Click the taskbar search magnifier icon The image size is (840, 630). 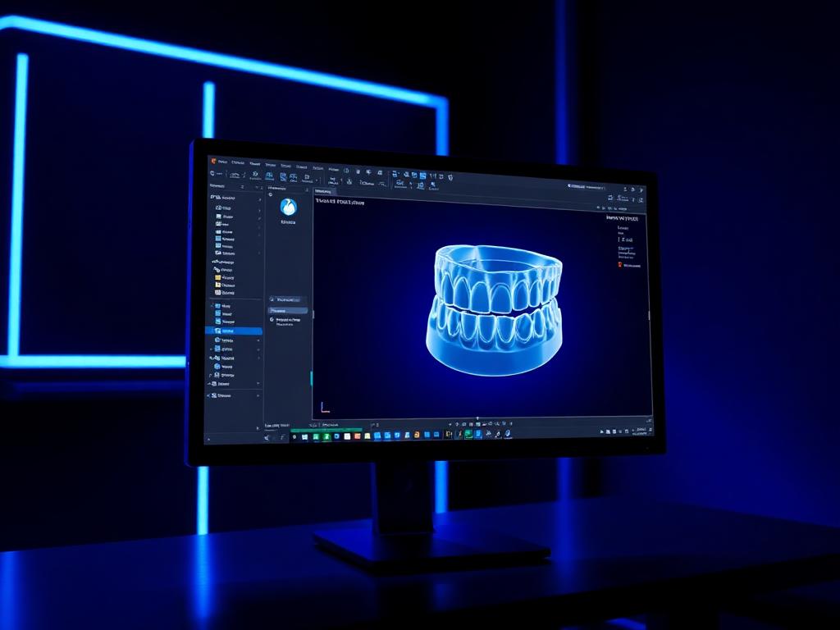(294, 437)
